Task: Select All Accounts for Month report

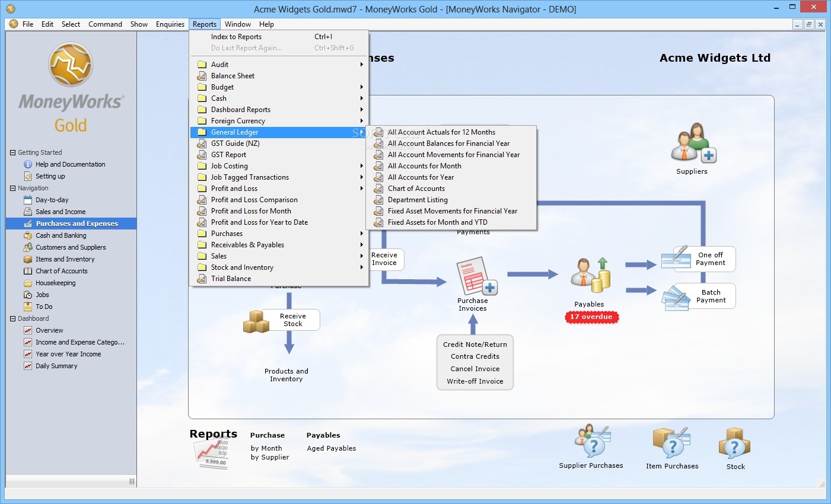Action: tap(451, 166)
